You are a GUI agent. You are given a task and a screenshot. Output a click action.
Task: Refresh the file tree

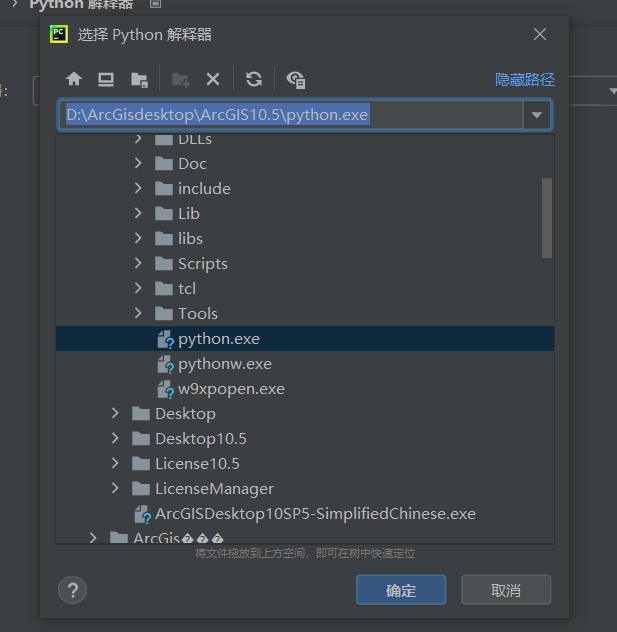(254, 79)
